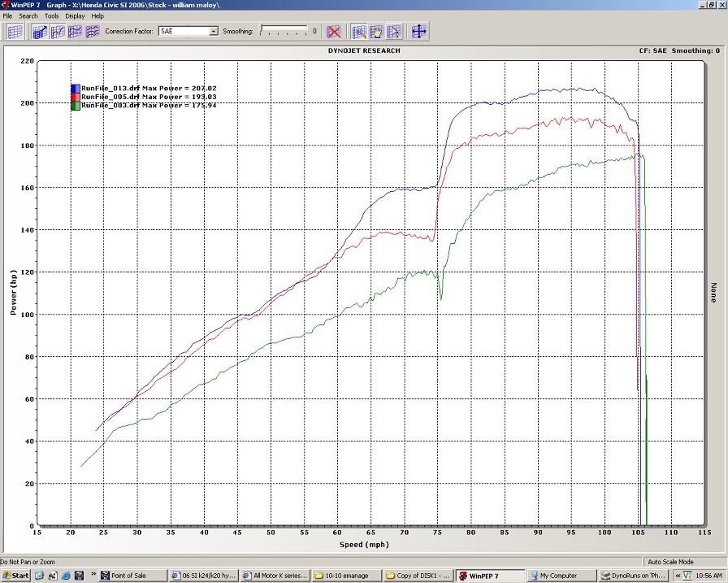728x583 pixels.
Task: Open the leftmost grid view icon
Action: pos(13,32)
